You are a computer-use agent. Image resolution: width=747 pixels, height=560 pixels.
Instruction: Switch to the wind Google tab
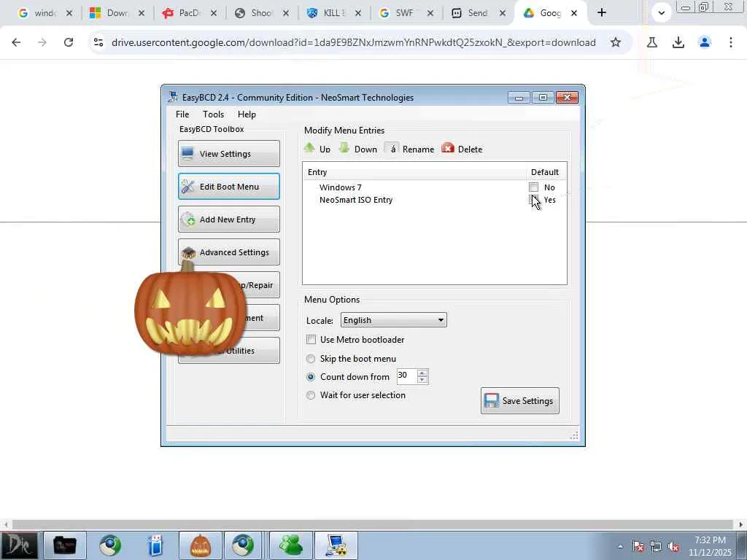[45, 13]
